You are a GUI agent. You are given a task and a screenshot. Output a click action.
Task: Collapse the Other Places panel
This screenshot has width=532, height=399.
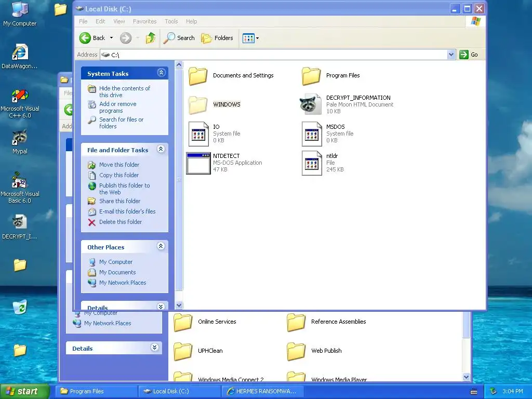point(161,246)
